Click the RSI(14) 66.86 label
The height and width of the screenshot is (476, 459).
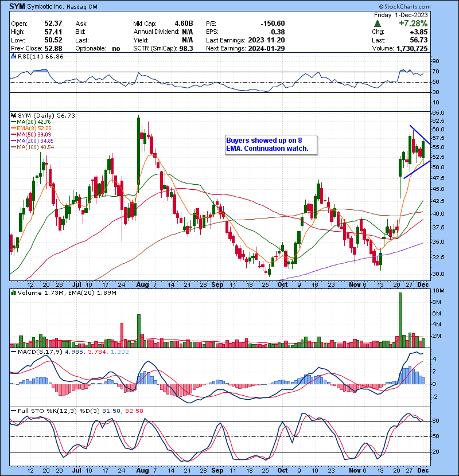tap(40, 56)
